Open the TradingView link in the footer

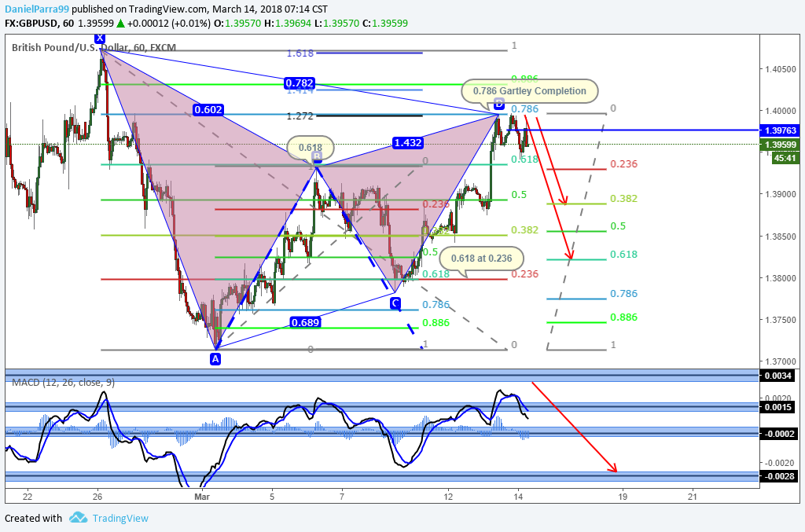click(x=120, y=518)
